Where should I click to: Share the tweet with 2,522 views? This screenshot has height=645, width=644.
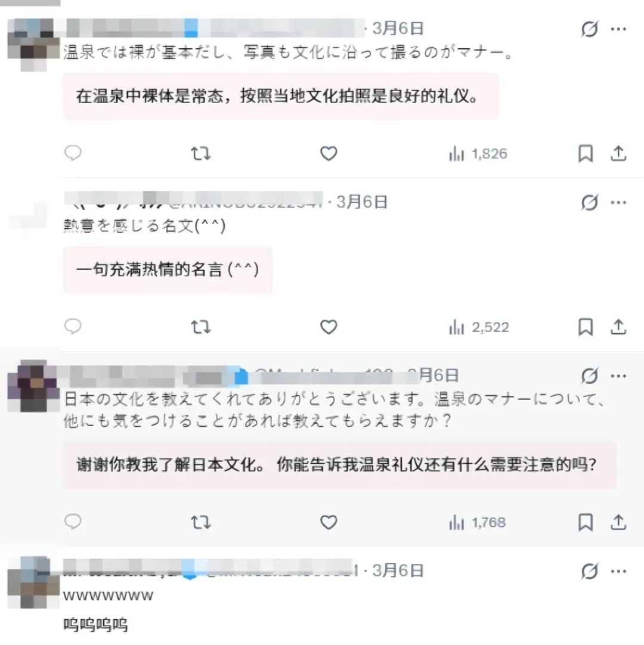[618, 327]
